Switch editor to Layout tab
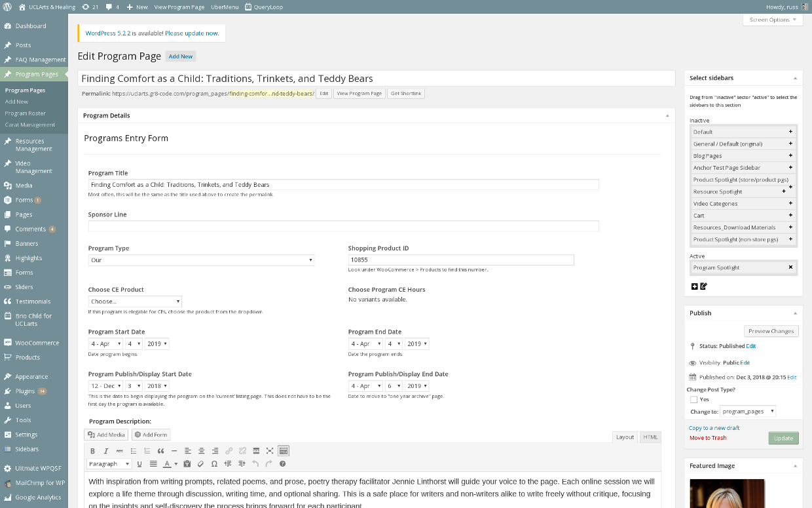This screenshot has height=508, width=812. pos(625,437)
